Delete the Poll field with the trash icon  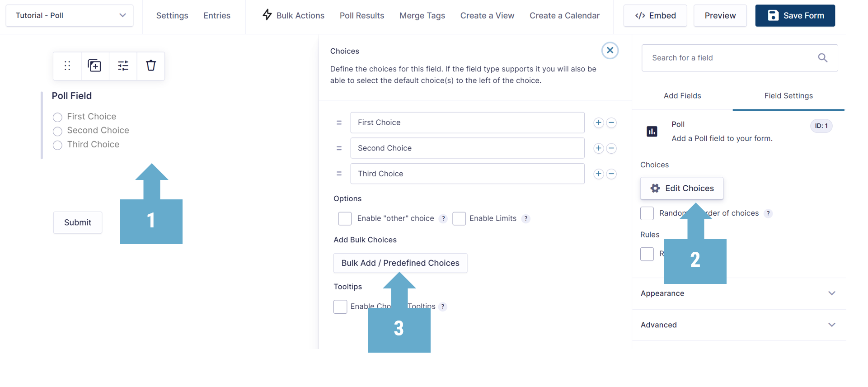click(151, 66)
